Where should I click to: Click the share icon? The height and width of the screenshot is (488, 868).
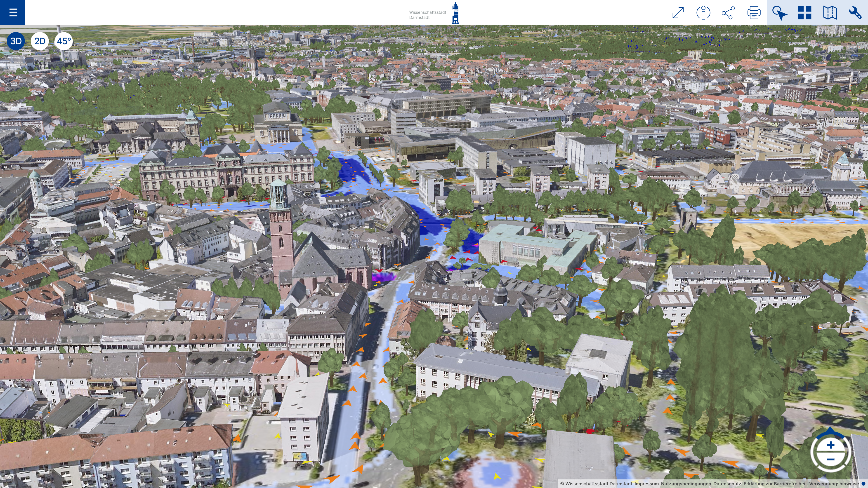click(x=728, y=13)
